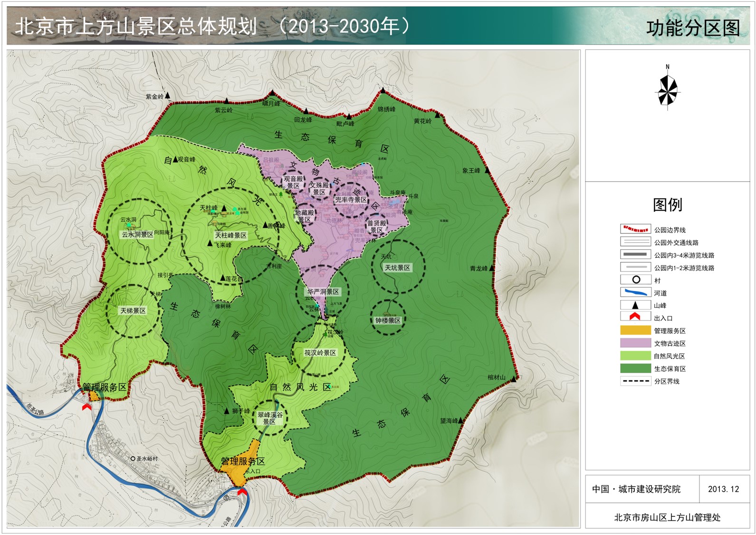Click the 云水洞景区 label
The image size is (756, 535).
pos(137,234)
